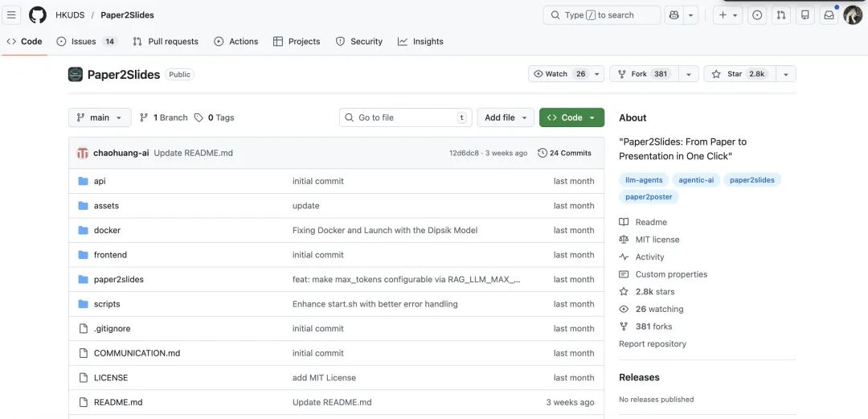The width and height of the screenshot is (868, 419).
Task: Open the latest commit Update README.md
Action: (x=193, y=153)
